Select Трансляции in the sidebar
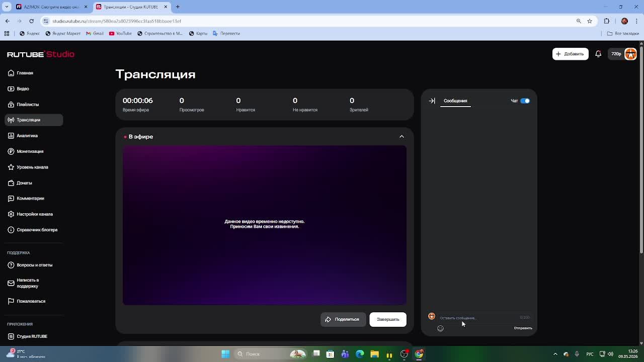Viewport: 644px width, 362px height. (x=34, y=120)
